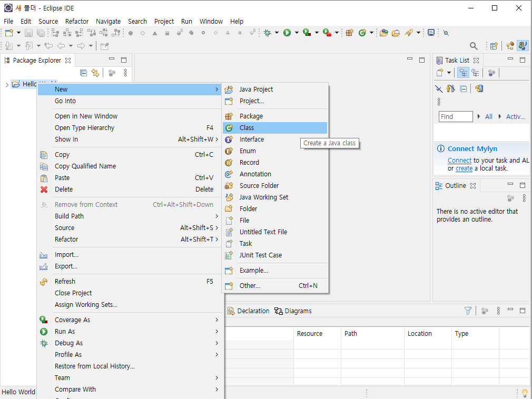Switch to the Java perspective icon
The image size is (532, 399).
click(523, 46)
